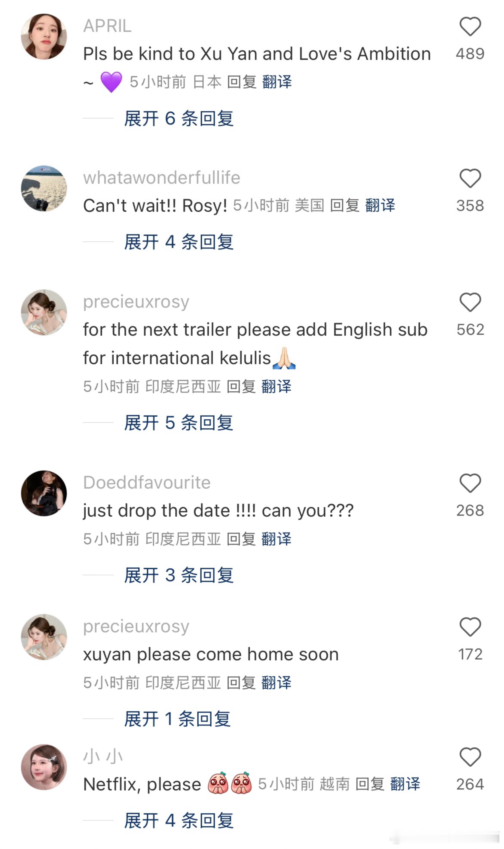Expand 5 replies under English sub comment
Viewport: 504px width, 849px height.
click(x=179, y=423)
